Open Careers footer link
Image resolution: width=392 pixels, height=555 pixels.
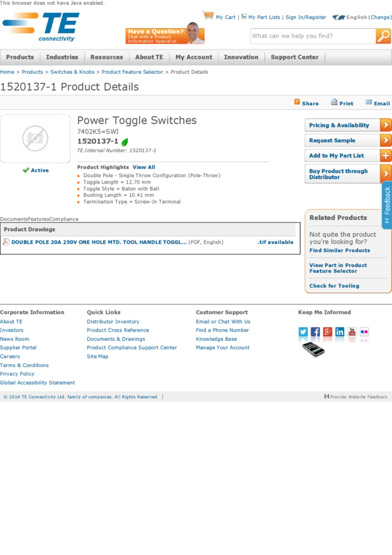tap(10, 357)
